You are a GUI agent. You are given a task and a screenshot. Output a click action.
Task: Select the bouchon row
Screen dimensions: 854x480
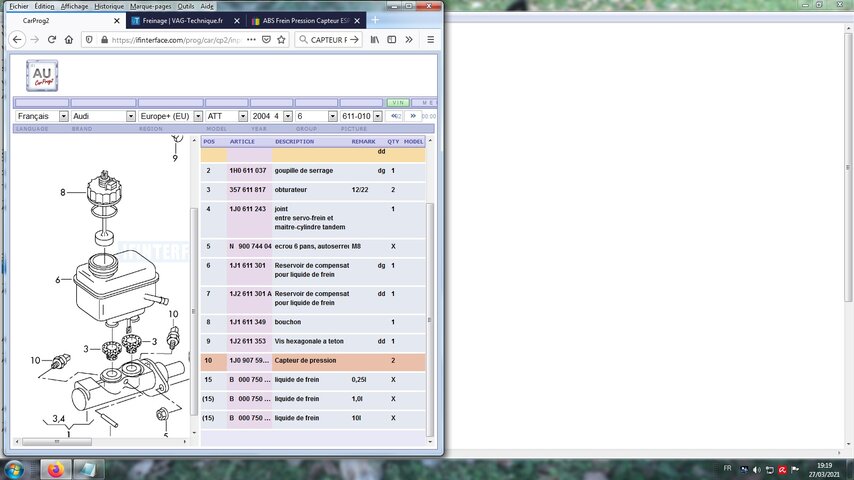[313, 322]
